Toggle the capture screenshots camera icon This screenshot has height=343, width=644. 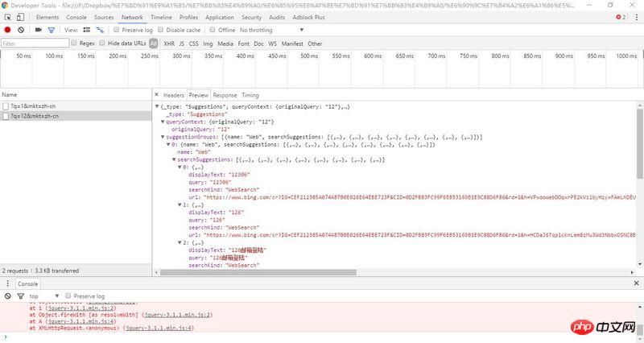coord(38,30)
